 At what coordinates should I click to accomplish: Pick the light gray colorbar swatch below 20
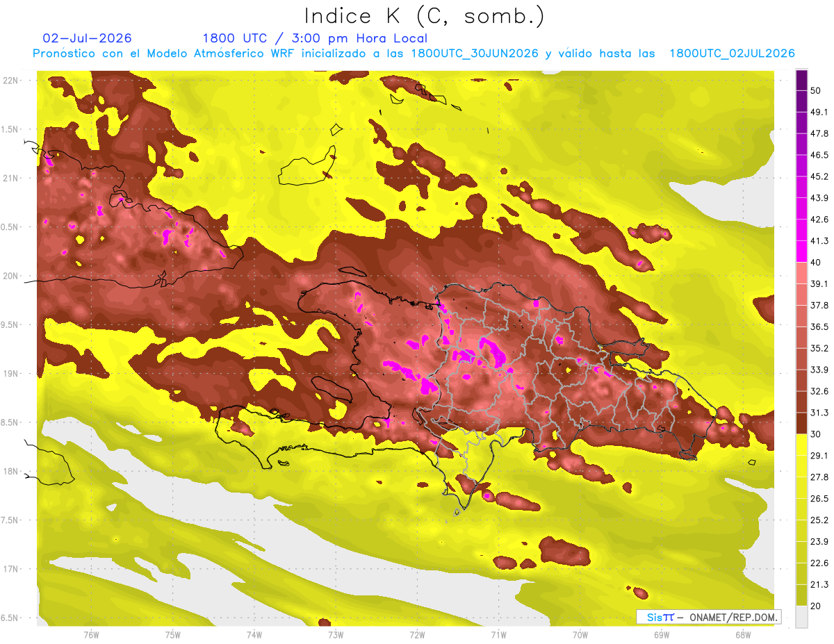coord(801,616)
